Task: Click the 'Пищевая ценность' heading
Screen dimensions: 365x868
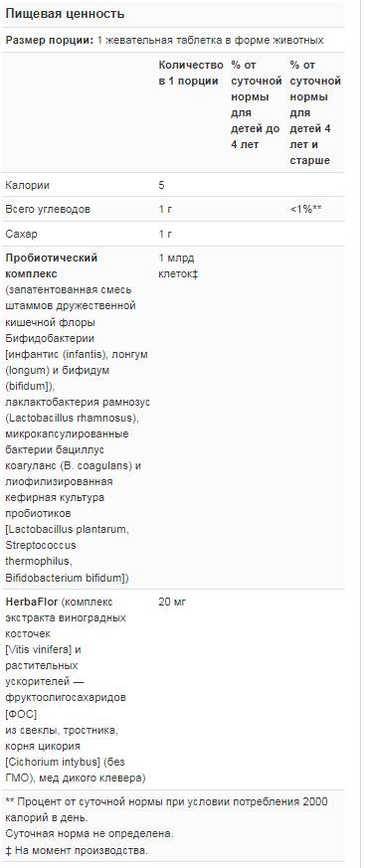Action: click(x=65, y=14)
